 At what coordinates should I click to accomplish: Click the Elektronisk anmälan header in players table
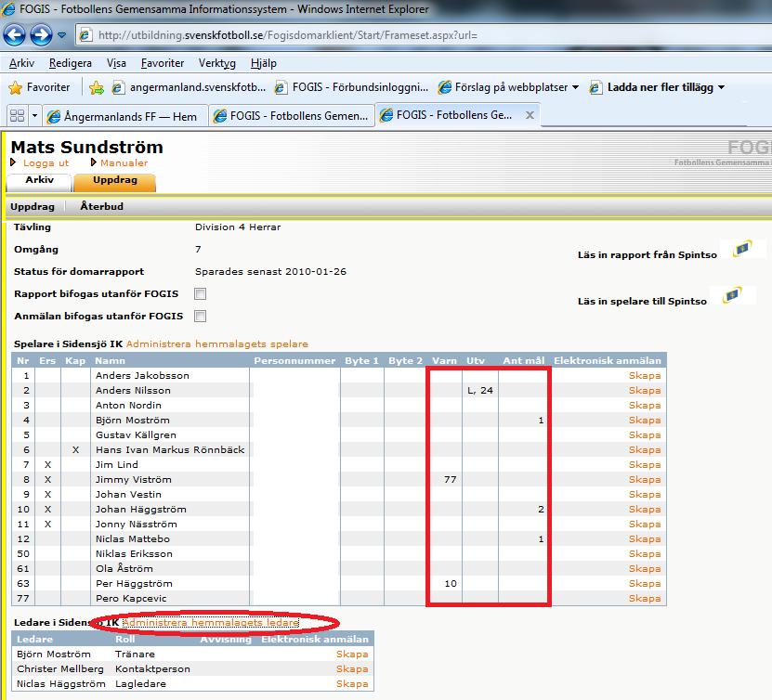point(607,360)
